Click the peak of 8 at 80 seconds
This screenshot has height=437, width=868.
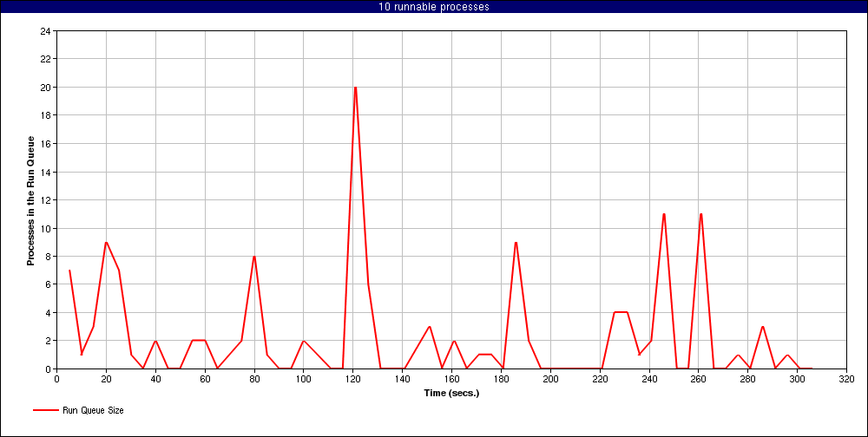(254, 256)
